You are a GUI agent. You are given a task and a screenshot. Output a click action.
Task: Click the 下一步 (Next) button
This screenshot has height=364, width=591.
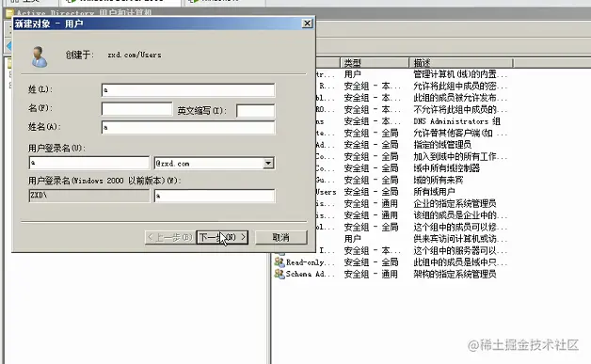tap(222, 237)
